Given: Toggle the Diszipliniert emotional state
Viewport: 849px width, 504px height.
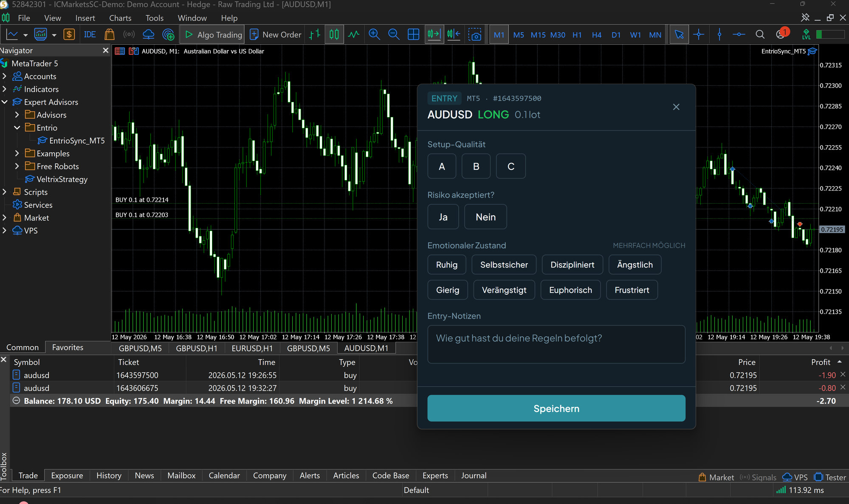Looking at the screenshot, I should click(572, 265).
